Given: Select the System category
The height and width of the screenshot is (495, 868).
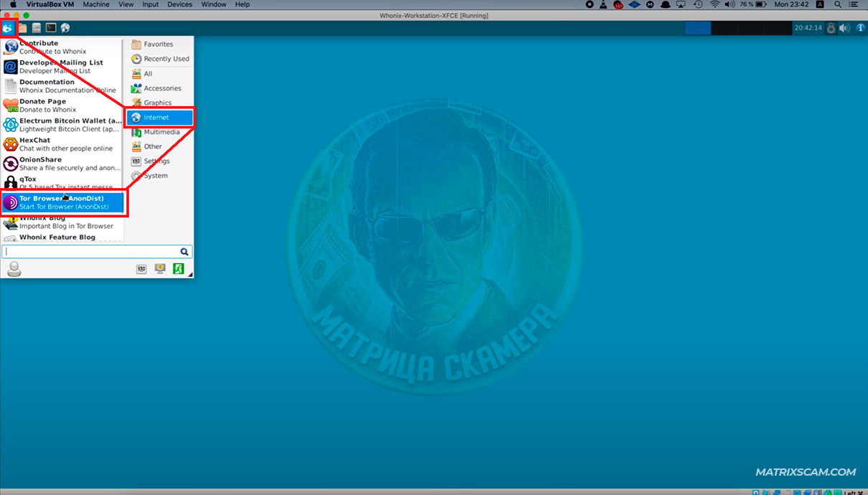Looking at the screenshot, I should pyautogui.click(x=160, y=176).
